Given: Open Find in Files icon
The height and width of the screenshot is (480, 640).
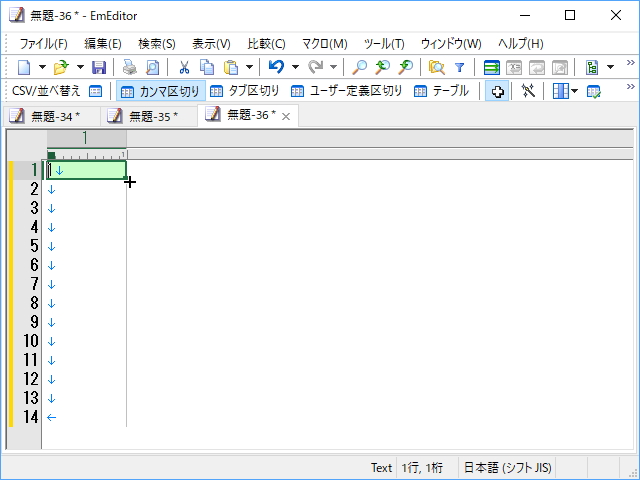Looking at the screenshot, I should coord(436,67).
